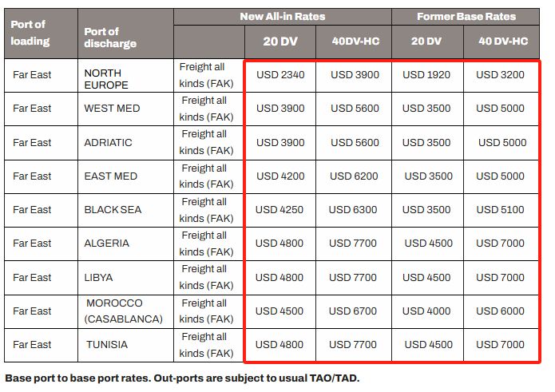The image size is (555, 392).
Task: Select the USD 6700 rate cell
Action: click(x=353, y=311)
